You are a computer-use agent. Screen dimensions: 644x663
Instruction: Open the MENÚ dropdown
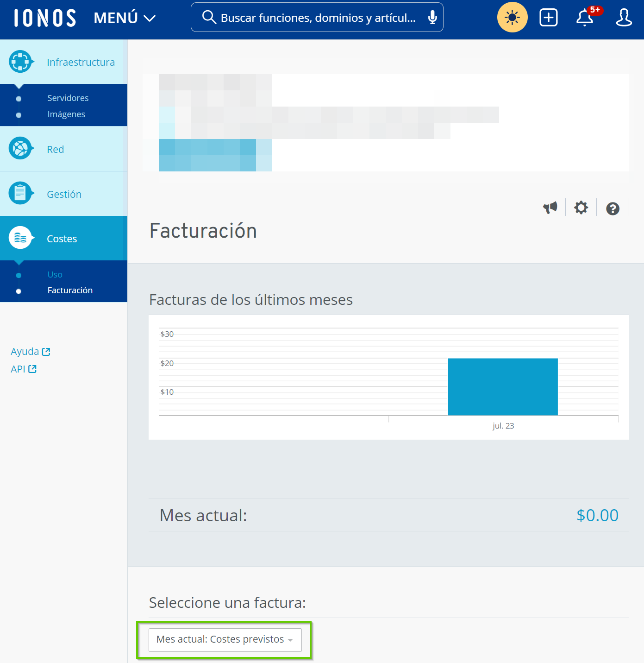click(125, 18)
